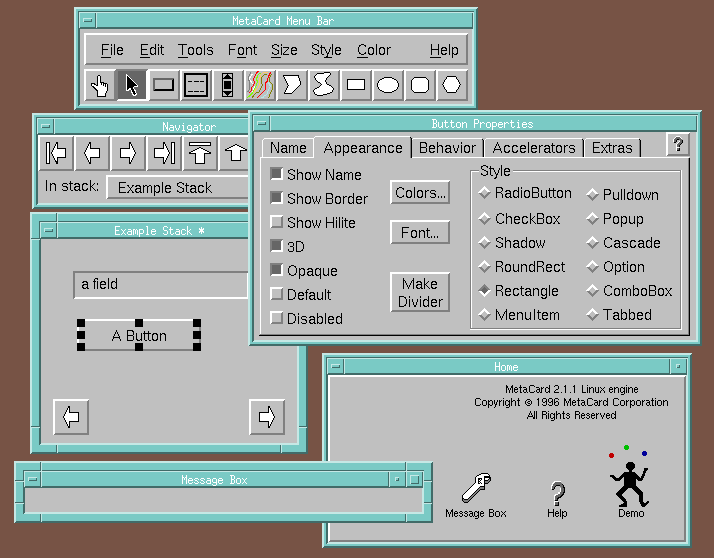Open the Example Stack dropdown in Navigator

[178, 188]
